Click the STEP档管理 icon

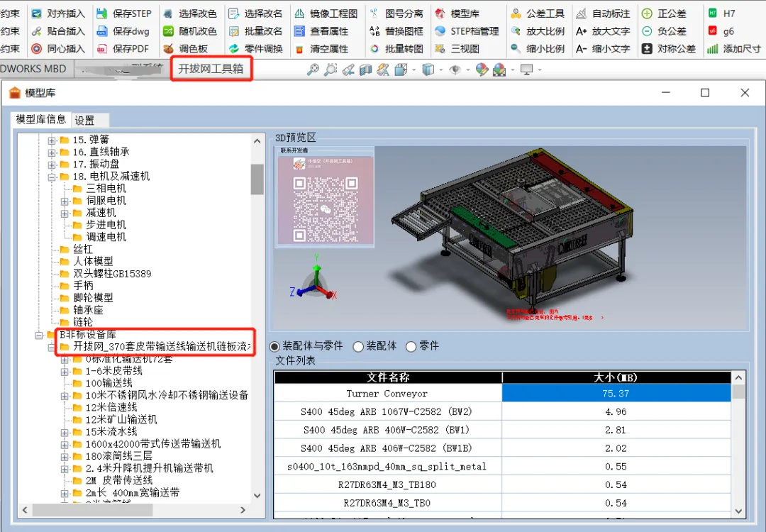pyautogui.click(x=440, y=31)
